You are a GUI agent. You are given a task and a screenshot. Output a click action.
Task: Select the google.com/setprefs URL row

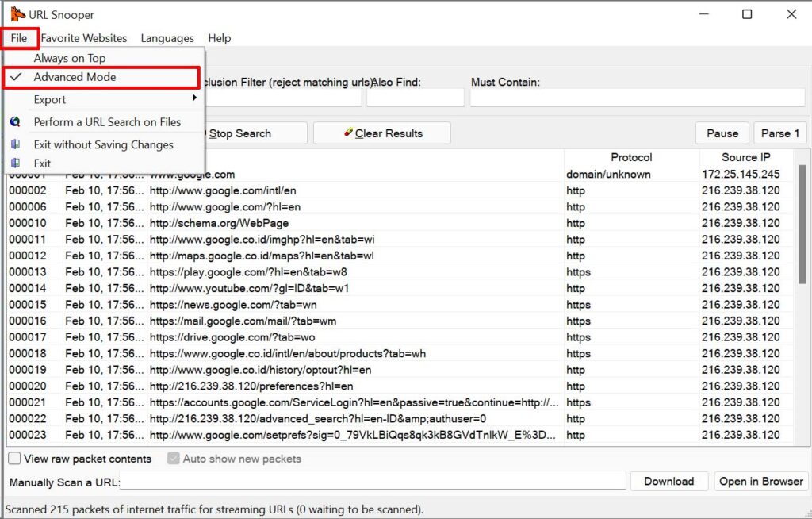point(400,435)
